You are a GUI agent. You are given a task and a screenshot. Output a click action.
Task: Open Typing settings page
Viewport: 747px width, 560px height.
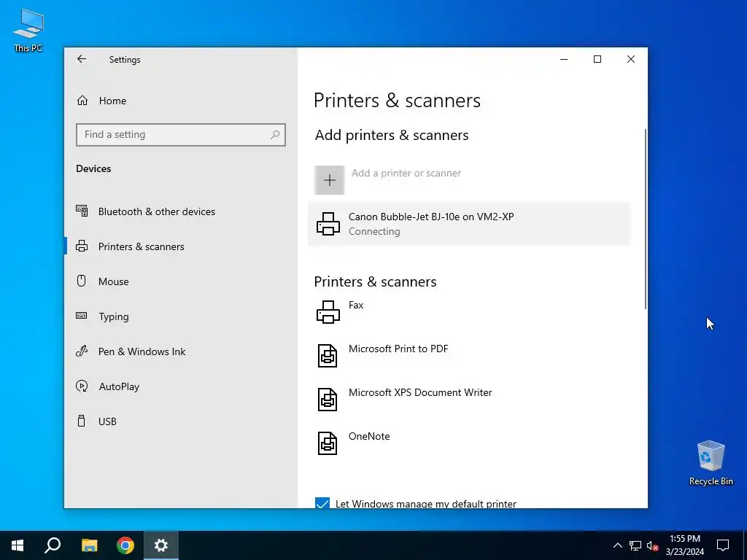pos(181,316)
